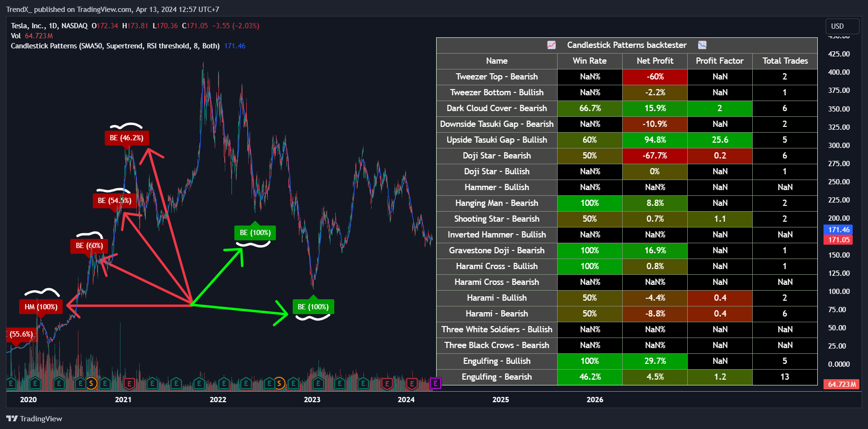Click the Tesla, Inc. symbol legend
This screenshot has width=868, height=429.
coord(49,26)
